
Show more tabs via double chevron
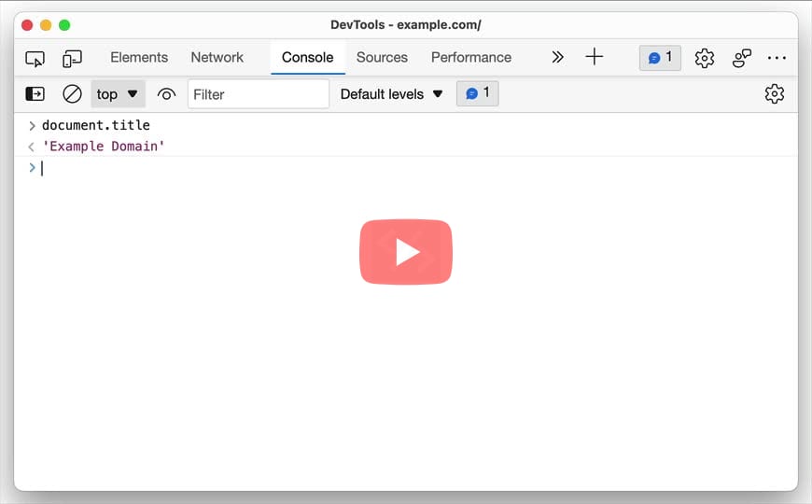pyautogui.click(x=557, y=57)
